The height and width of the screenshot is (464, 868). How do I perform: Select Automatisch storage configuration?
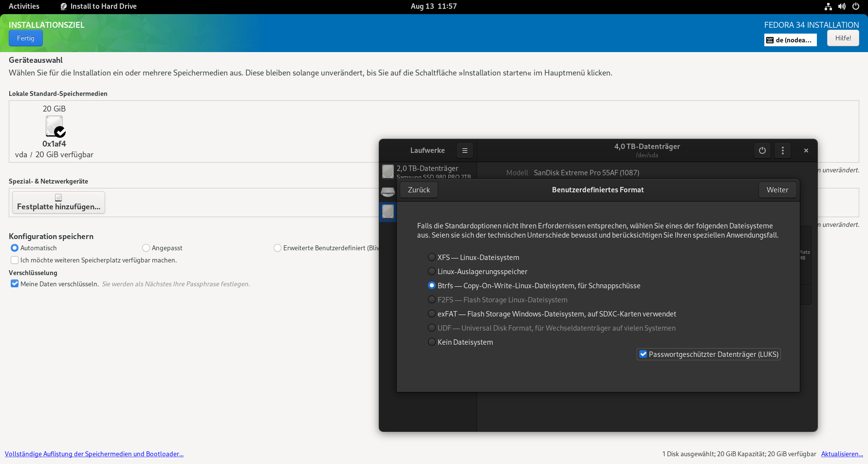[x=34, y=248]
